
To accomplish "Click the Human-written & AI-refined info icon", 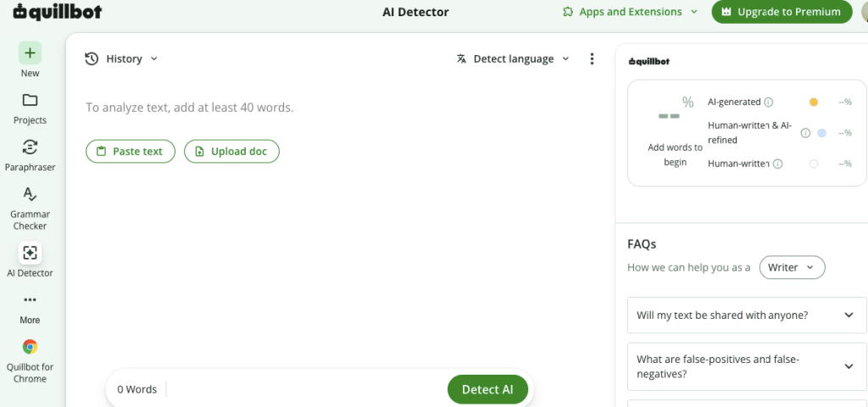I will click(805, 133).
